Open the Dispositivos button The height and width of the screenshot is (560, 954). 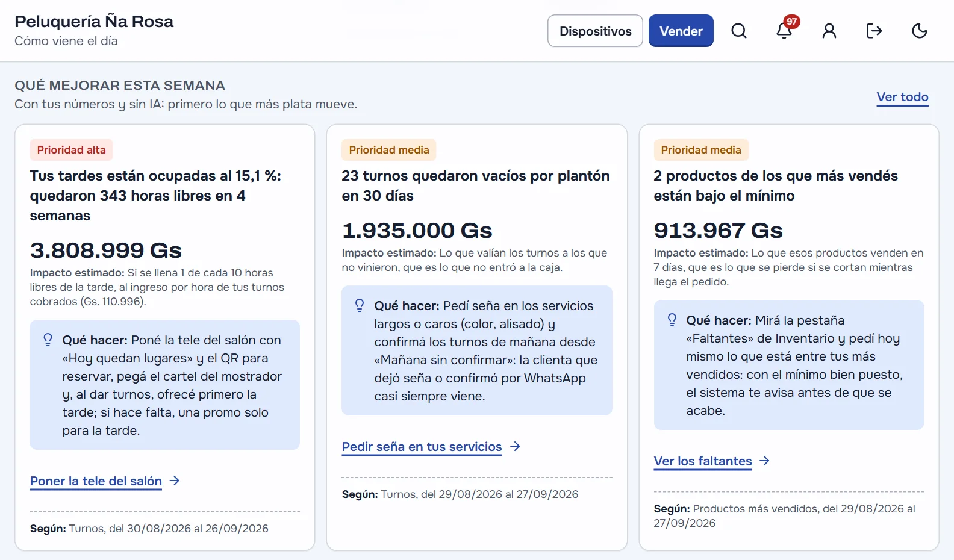[595, 31]
